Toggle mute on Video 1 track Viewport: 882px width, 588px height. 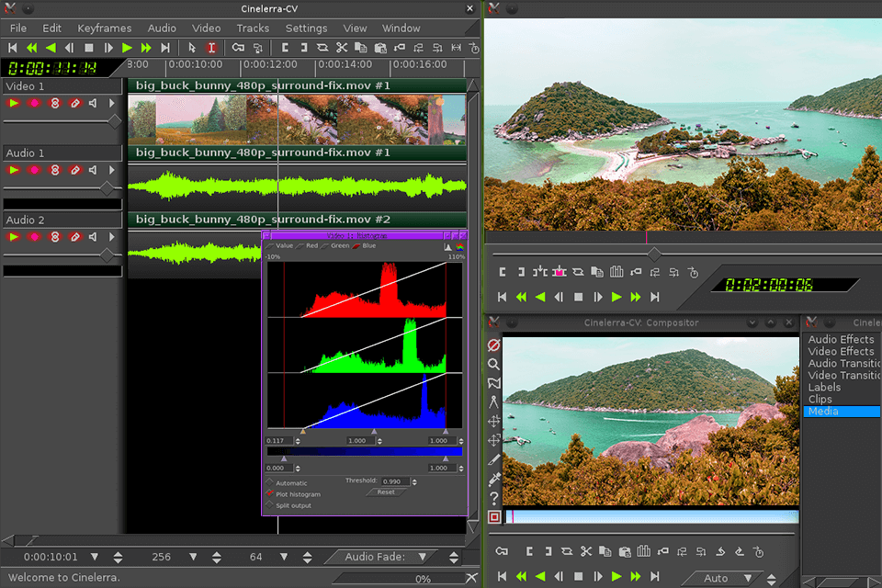click(x=94, y=104)
